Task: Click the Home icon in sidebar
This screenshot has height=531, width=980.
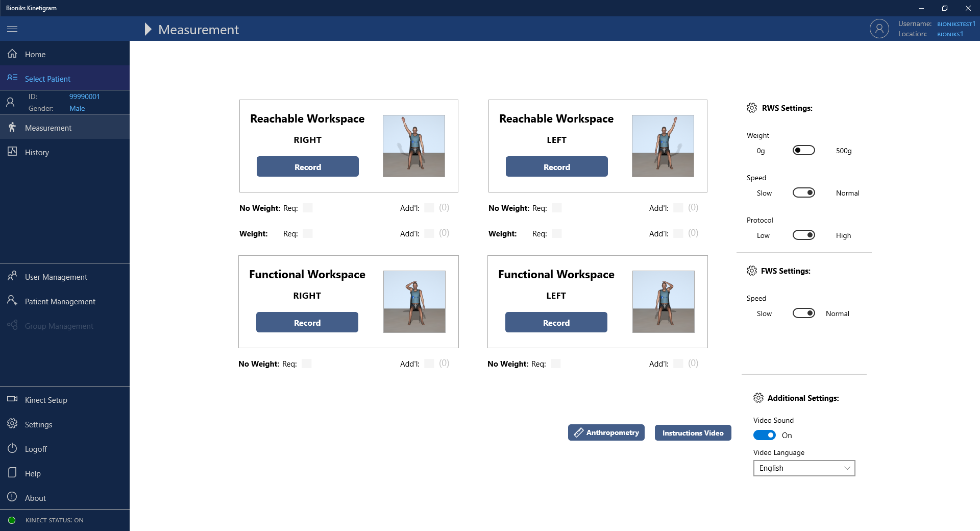Action: pos(12,54)
